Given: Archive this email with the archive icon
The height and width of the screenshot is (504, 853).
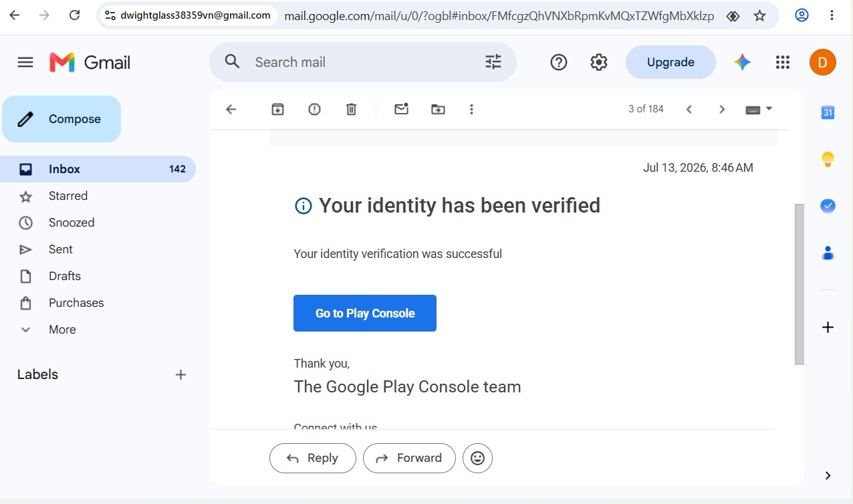Looking at the screenshot, I should [277, 110].
